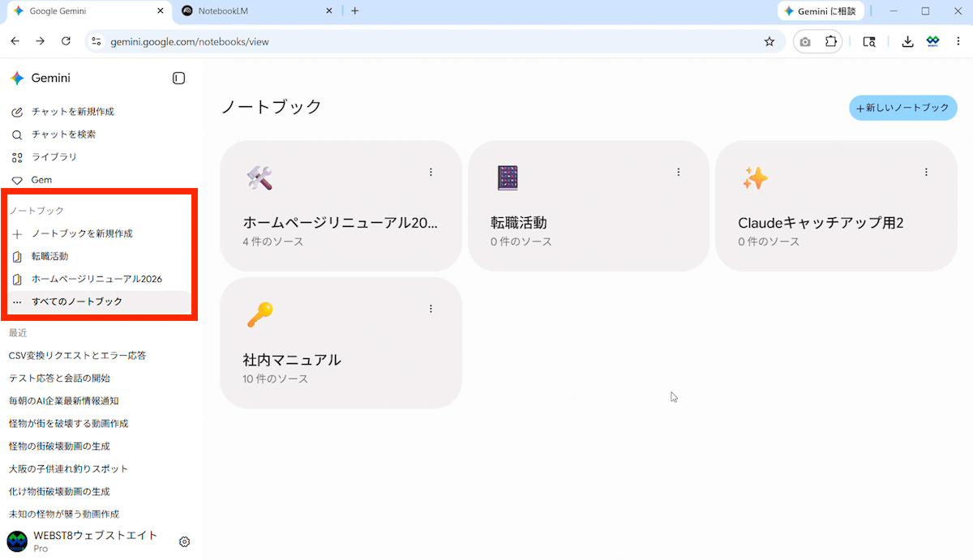Switch to the NotebookLM browser tab
This screenshot has width=973, height=560.
pyautogui.click(x=256, y=11)
